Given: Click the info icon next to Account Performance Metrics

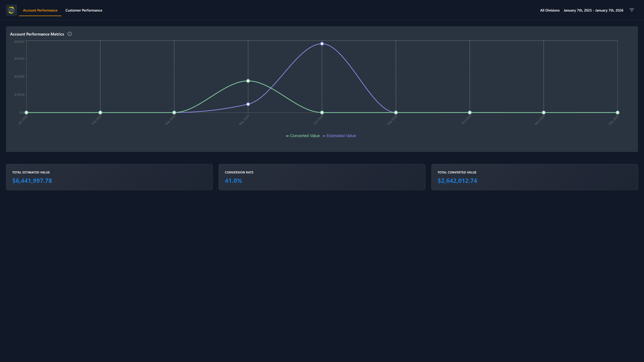Looking at the screenshot, I should (x=69, y=34).
